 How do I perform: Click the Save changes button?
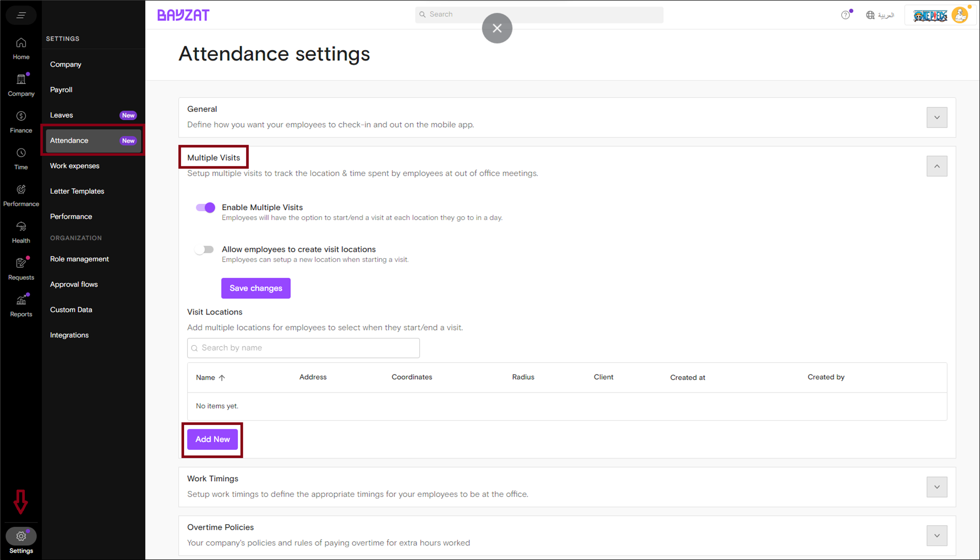[256, 288]
